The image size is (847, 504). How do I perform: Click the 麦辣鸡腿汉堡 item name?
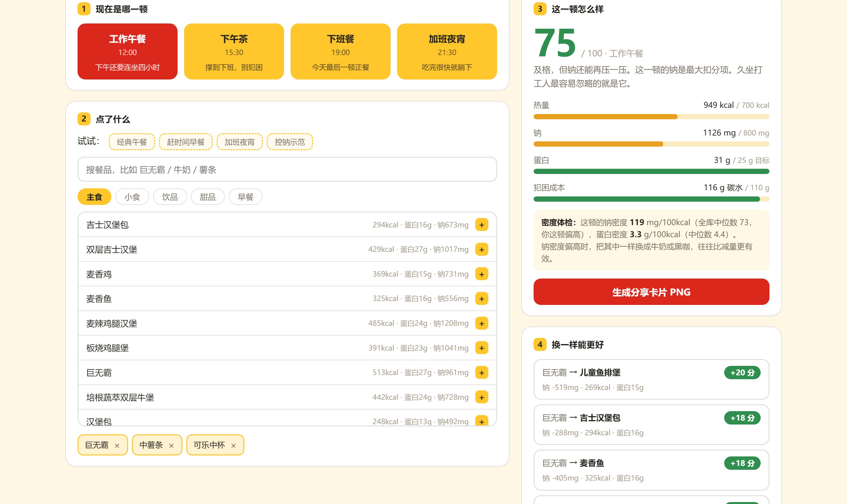click(x=112, y=324)
